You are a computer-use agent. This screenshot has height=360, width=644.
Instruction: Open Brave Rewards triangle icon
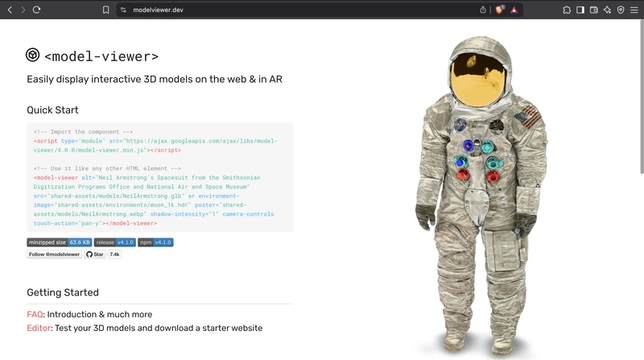pyautogui.click(x=514, y=10)
